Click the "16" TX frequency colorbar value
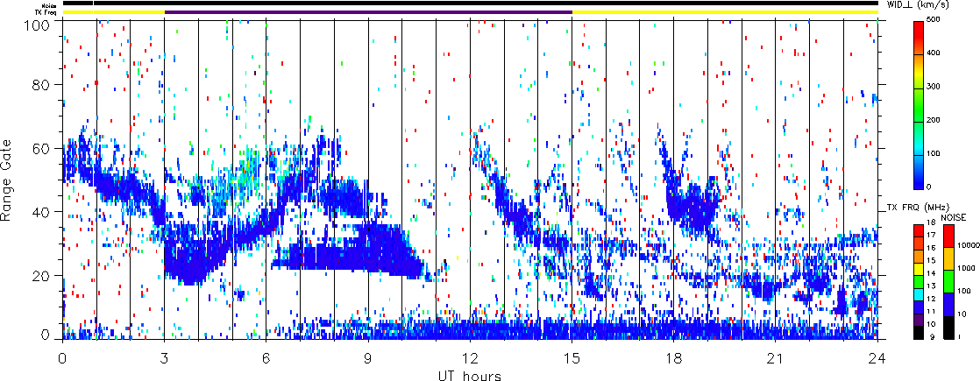The image size is (980, 381). click(x=931, y=248)
